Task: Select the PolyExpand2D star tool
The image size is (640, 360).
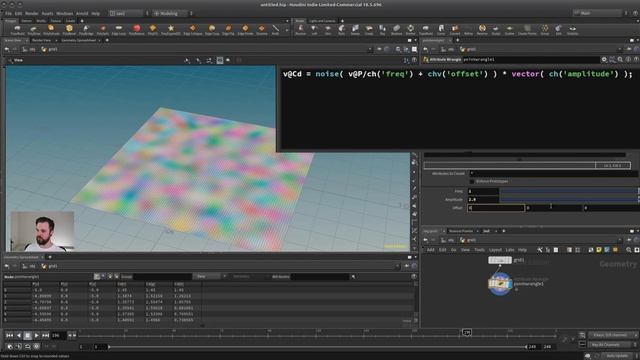Action: (x=171, y=29)
